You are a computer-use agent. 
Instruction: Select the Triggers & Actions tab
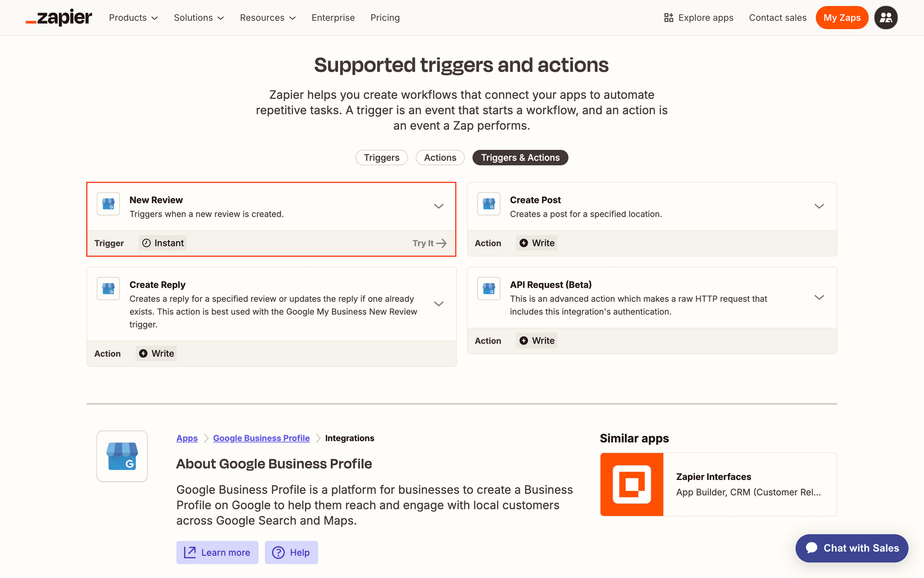point(520,158)
